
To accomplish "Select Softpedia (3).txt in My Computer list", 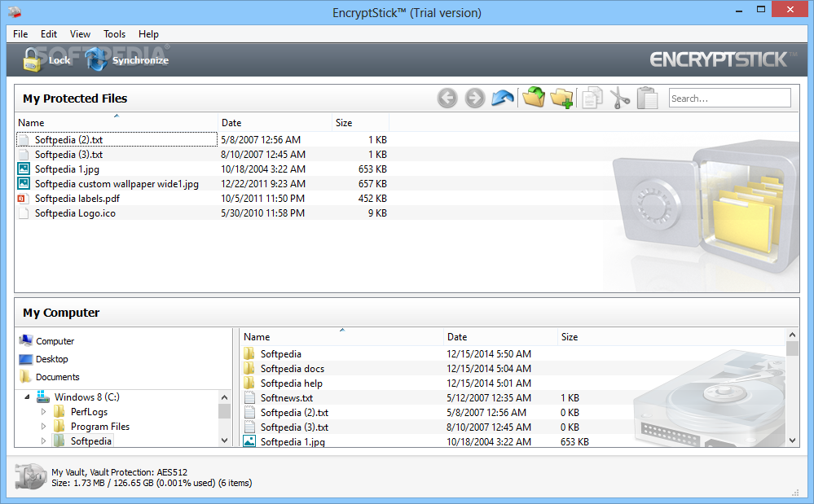I will (x=294, y=427).
